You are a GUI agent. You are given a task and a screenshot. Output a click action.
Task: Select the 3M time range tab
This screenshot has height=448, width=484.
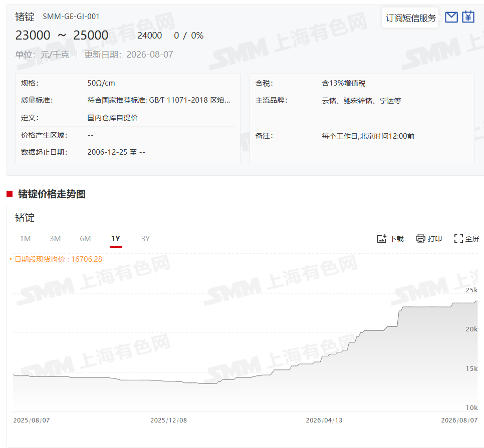[55, 239]
